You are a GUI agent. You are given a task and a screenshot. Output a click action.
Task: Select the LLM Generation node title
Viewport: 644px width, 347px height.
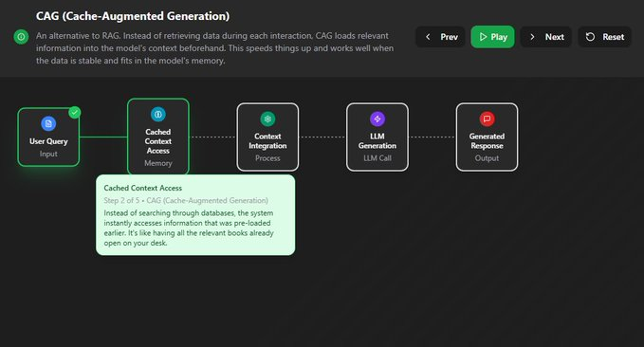point(377,141)
